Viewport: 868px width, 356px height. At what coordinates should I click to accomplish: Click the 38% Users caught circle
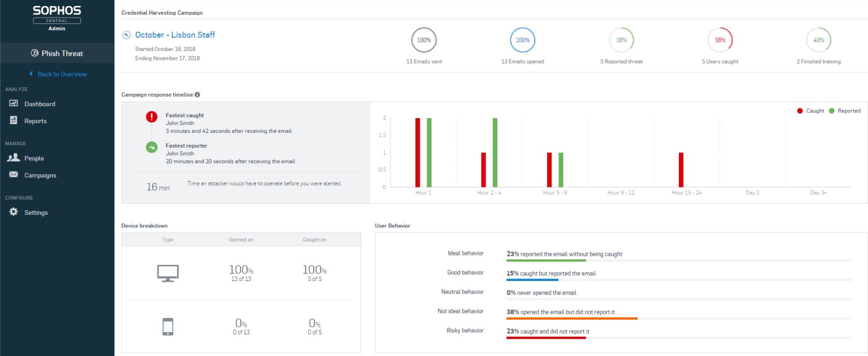pyautogui.click(x=720, y=40)
